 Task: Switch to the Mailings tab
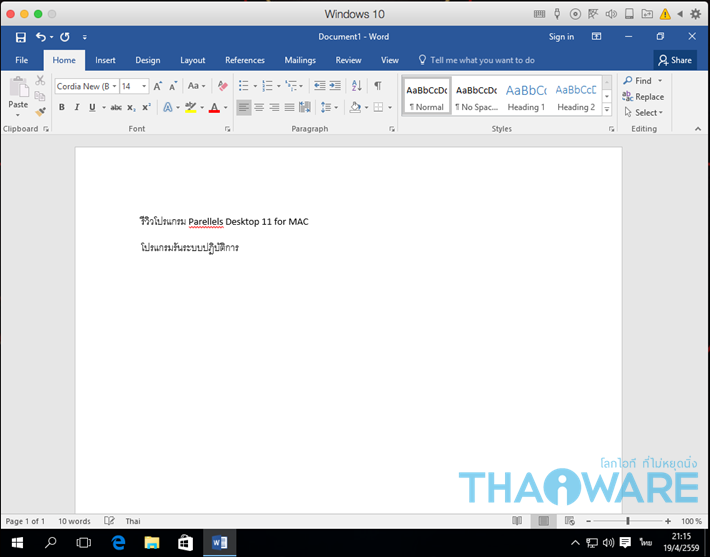coord(300,60)
